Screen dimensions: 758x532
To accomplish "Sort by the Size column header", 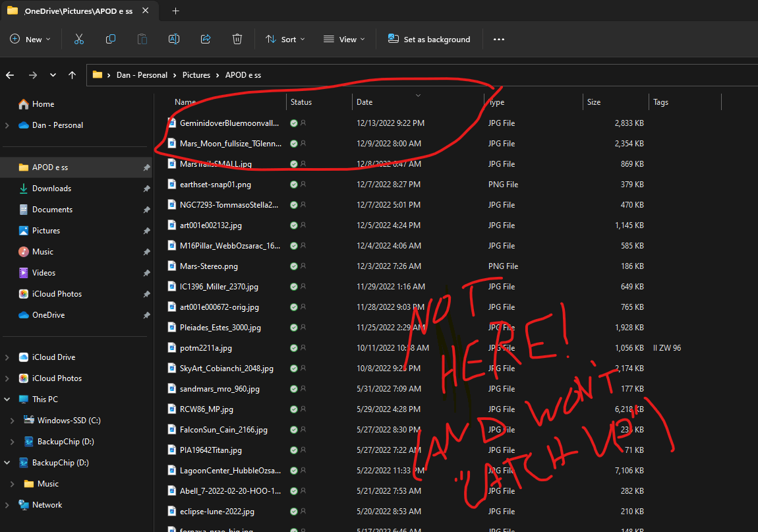I will [616, 102].
